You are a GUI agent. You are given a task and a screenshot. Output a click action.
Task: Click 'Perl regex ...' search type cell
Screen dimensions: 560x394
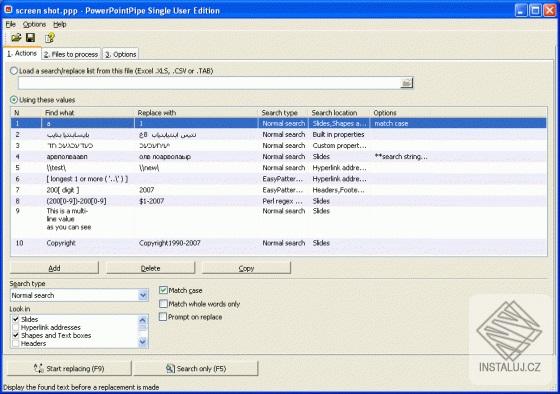[282, 201]
